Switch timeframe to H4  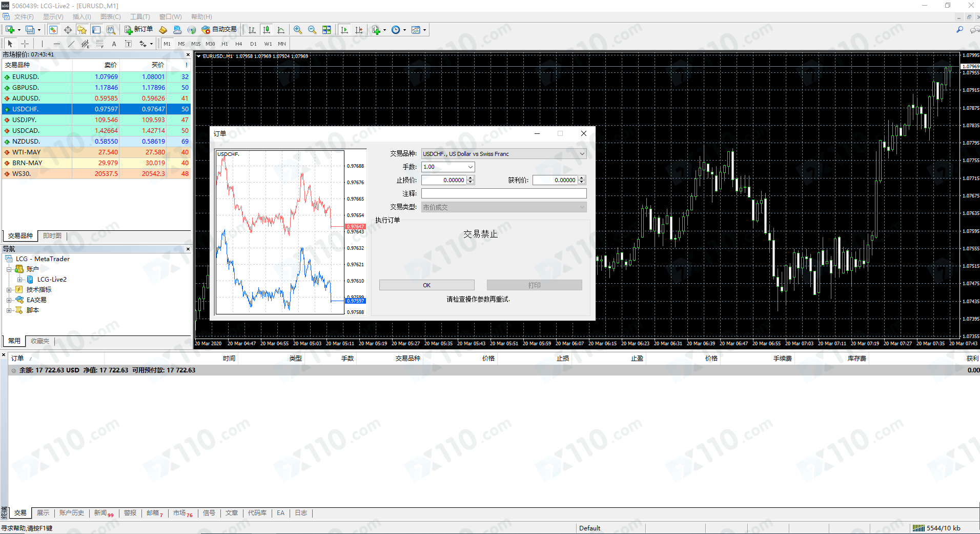coord(239,44)
